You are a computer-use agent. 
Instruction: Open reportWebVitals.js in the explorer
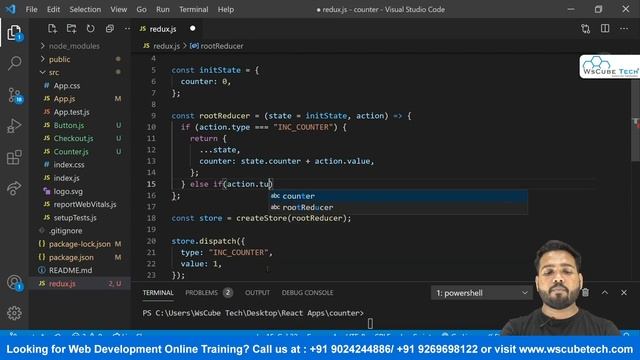pos(84,204)
